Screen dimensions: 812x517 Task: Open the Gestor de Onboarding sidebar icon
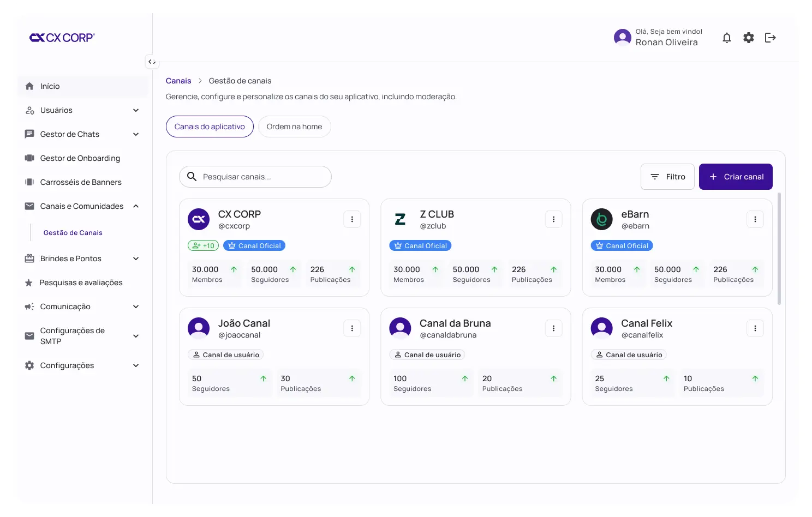click(29, 158)
